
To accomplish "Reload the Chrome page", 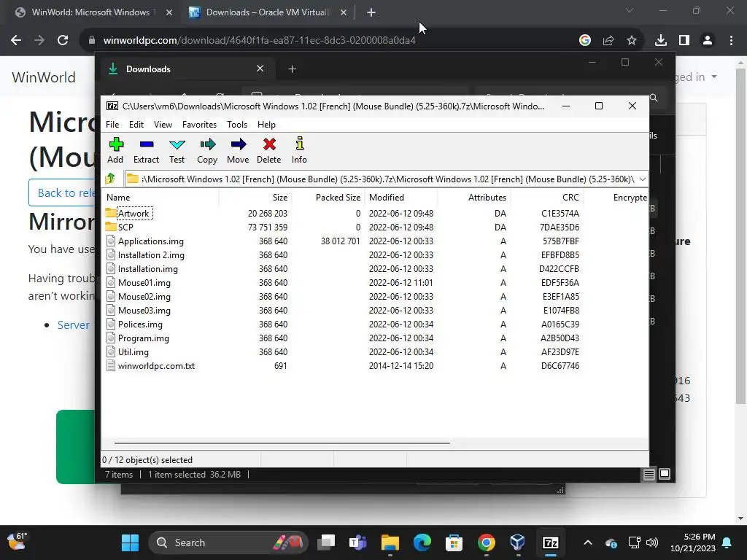I will point(63,40).
